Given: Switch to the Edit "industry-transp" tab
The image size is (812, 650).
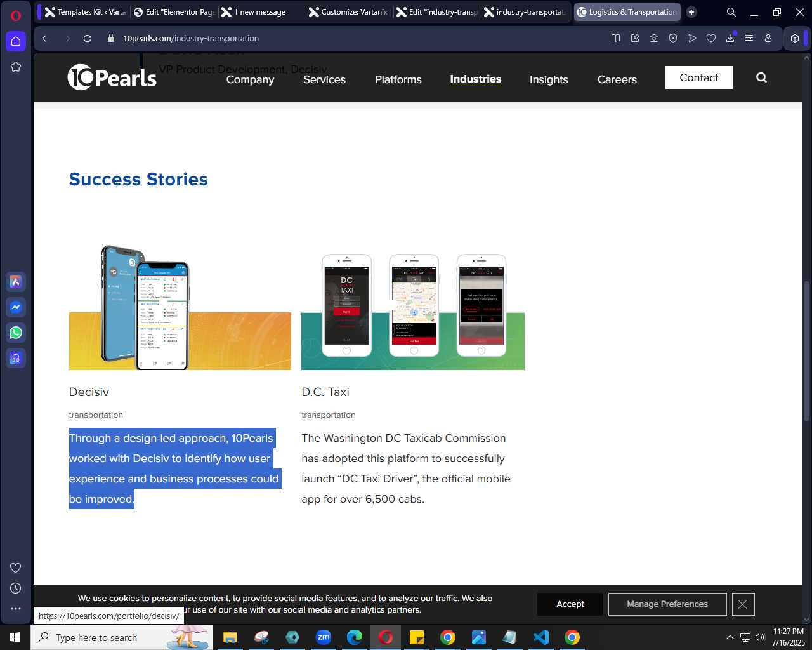Looking at the screenshot, I should [x=436, y=12].
